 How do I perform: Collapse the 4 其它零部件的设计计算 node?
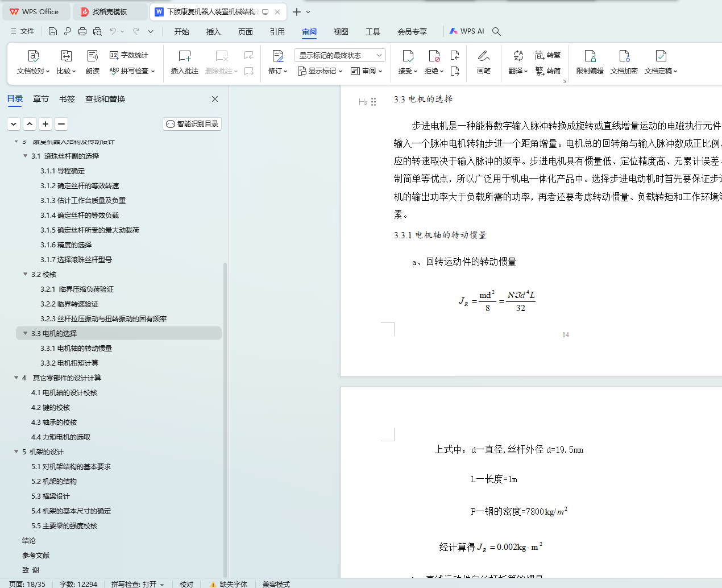click(x=16, y=378)
